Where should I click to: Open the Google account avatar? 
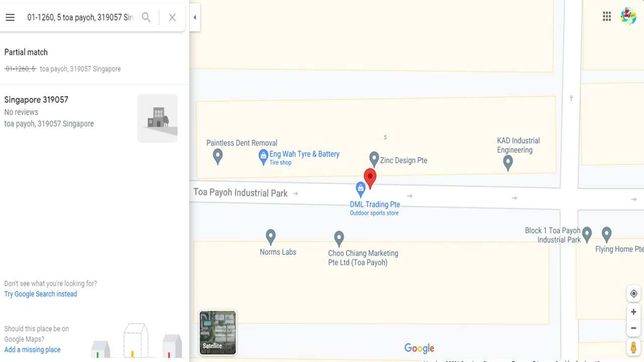[x=628, y=16]
